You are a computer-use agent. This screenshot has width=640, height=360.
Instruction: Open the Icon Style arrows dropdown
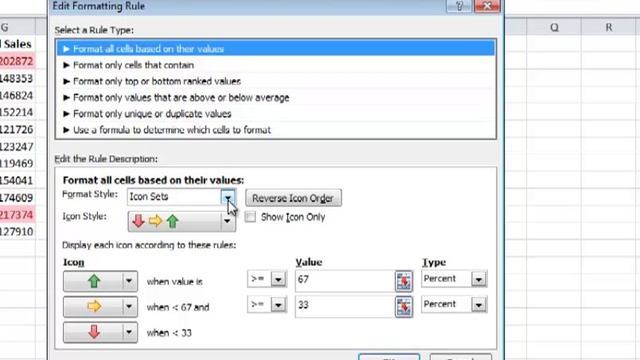tap(227, 222)
